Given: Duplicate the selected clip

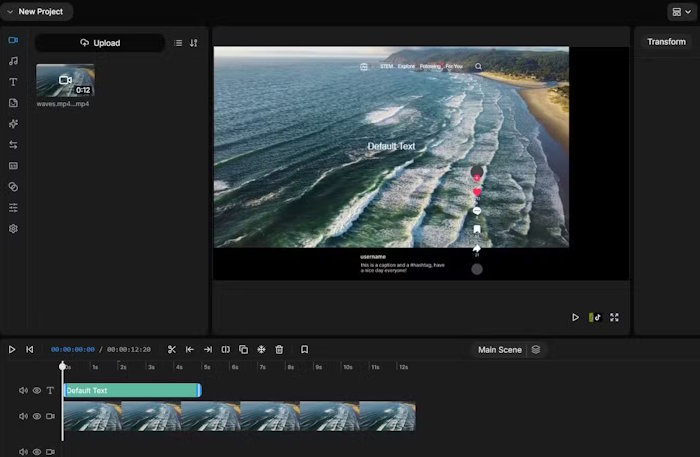Looking at the screenshot, I should pyautogui.click(x=243, y=349).
